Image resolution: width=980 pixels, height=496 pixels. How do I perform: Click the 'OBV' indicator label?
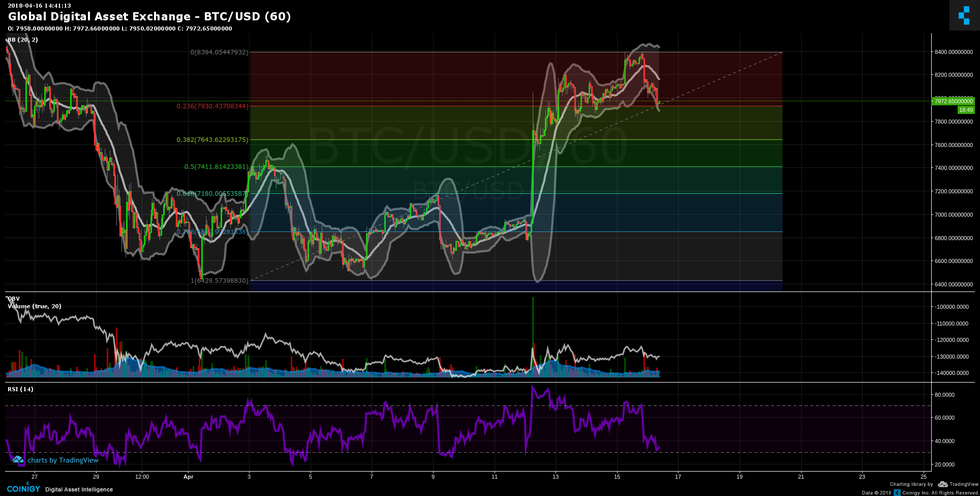coord(14,299)
